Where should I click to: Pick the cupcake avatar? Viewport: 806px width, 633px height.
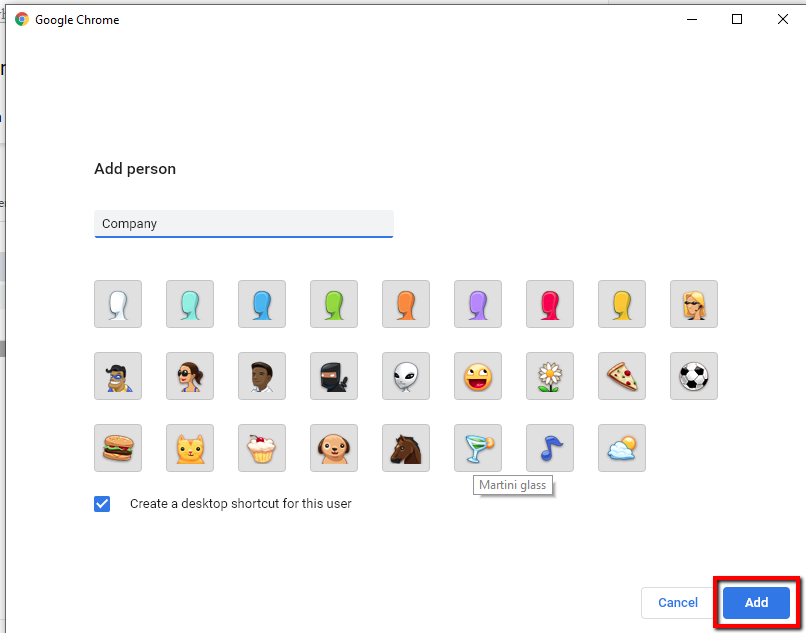click(x=262, y=448)
